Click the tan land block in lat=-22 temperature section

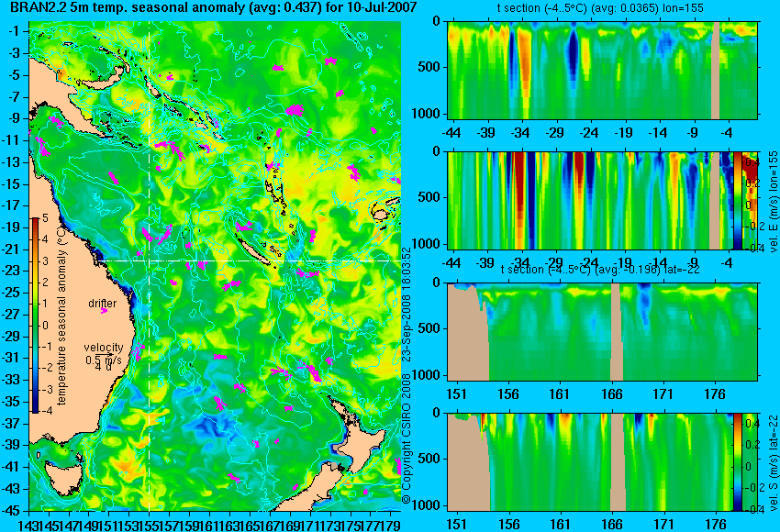468,332
